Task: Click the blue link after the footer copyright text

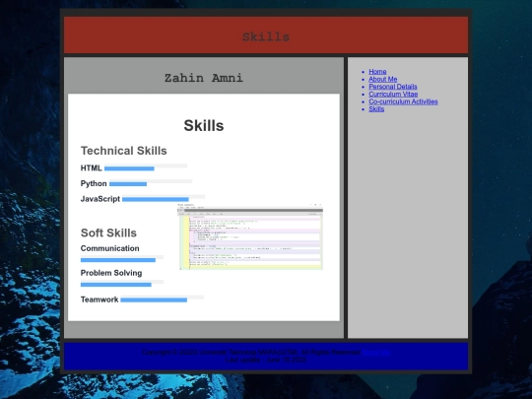Action: [x=376, y=352]
